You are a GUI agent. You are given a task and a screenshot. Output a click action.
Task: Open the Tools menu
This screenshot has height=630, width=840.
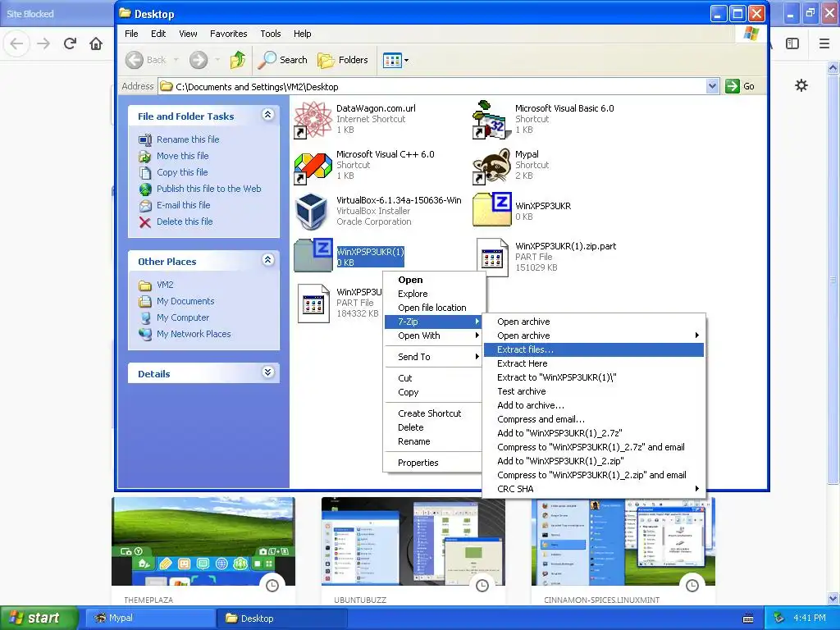[x=271, y=34]
